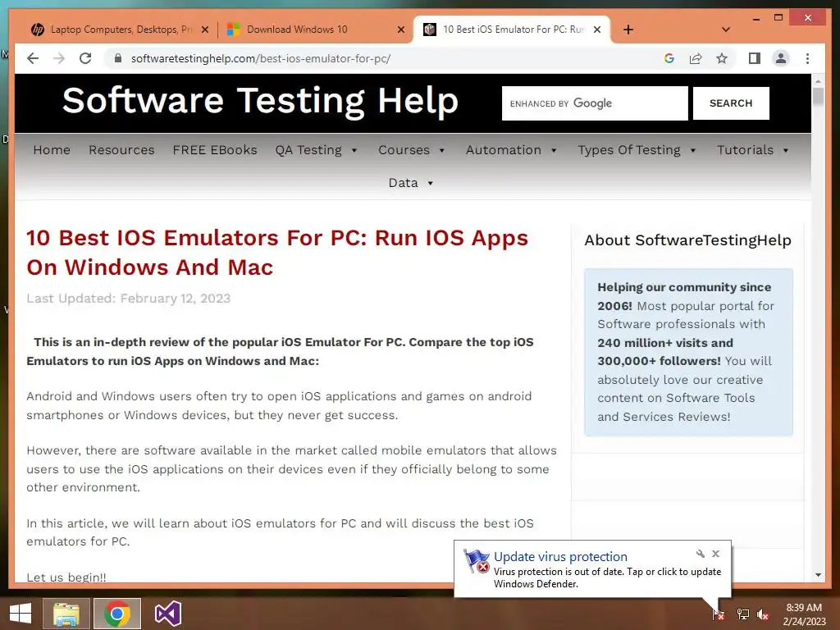This screenshot has height=630, width=840.
Task: Open the Windows Start button
Action: pos(21,614)
